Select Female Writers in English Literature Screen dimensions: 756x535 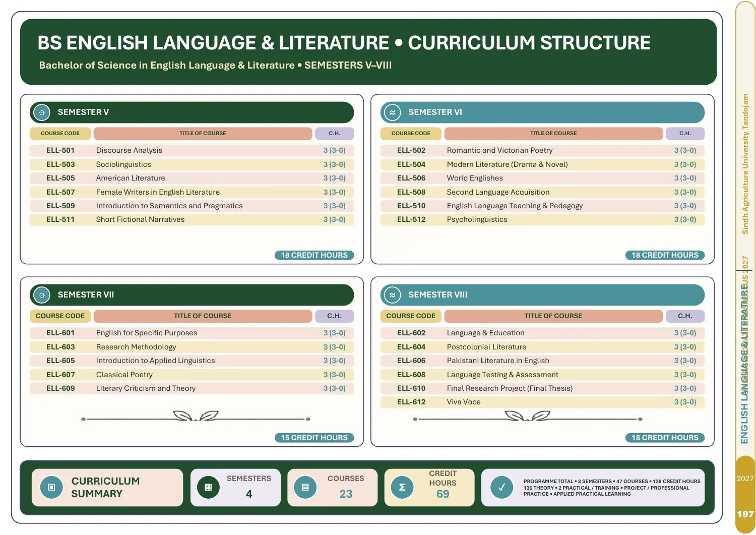[x=158, y=192]
